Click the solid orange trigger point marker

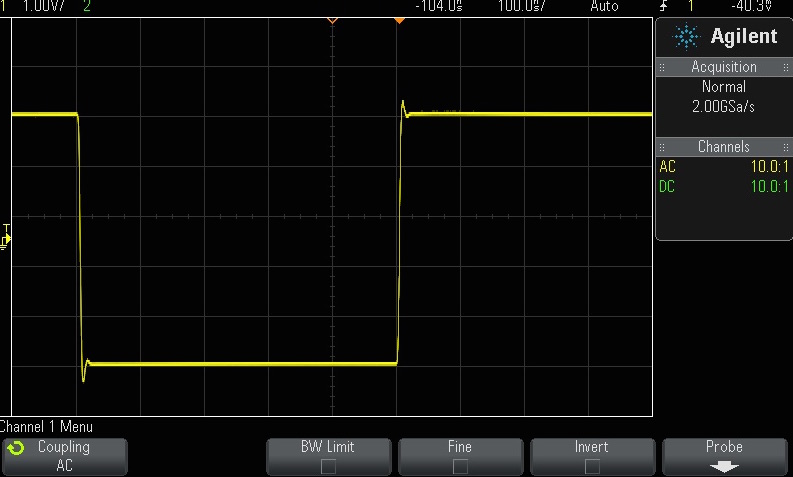(399, 20)
